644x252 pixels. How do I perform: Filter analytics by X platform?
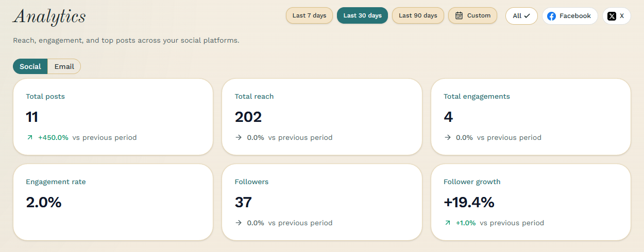(x=616, y=16)
